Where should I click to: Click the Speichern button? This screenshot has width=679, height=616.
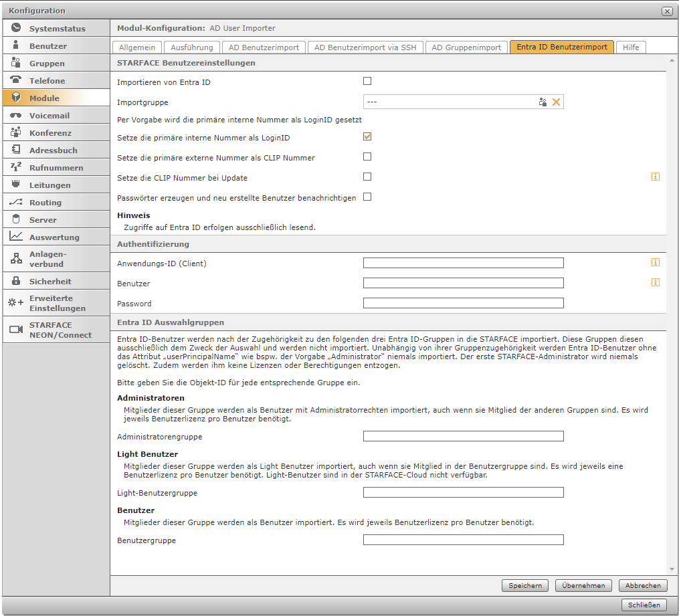coord(525,585)
